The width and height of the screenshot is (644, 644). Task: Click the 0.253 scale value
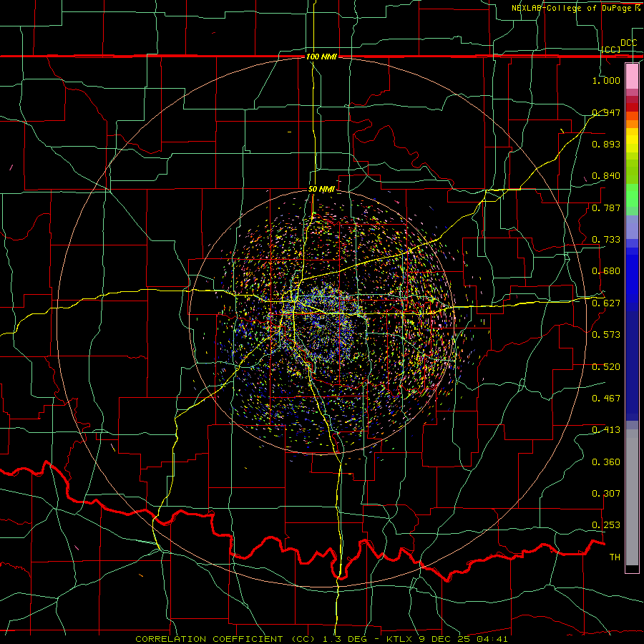coord(606,525)
